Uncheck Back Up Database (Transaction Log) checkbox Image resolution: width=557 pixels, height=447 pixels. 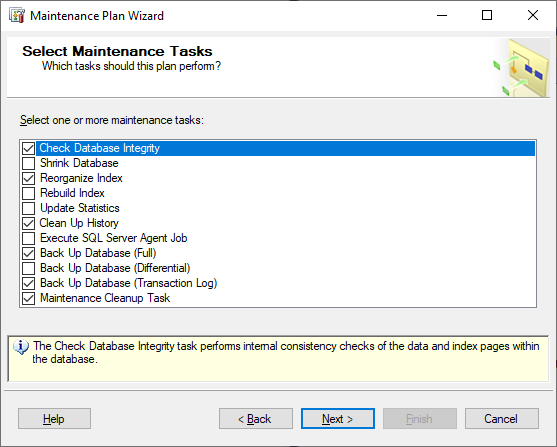(x=28, y=283)
